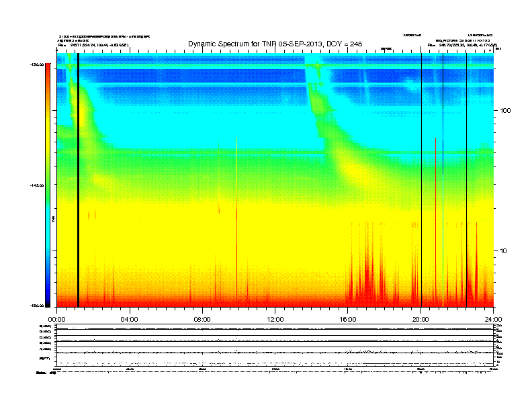The height and width of the screenshot is (411, 532).
Task: Click the 16:00 time axis label
Action: click(x=348, y=320)
